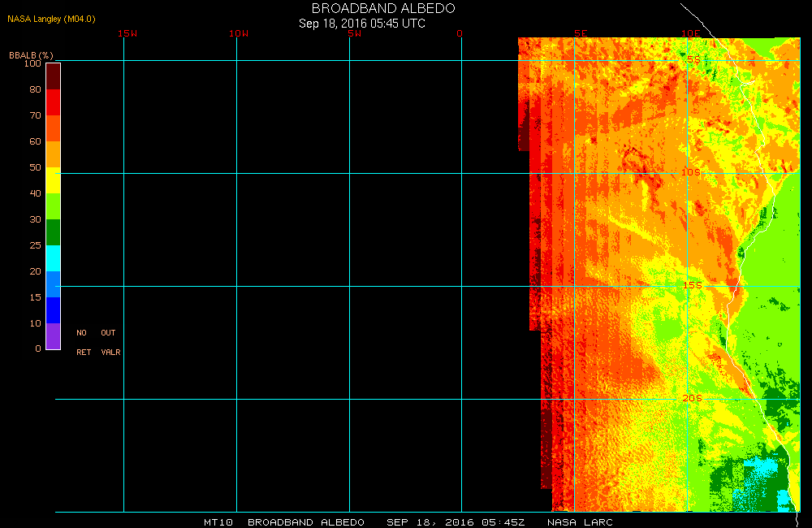Click the bright red 70-80 legend swatch

click(x=53, y=102)
